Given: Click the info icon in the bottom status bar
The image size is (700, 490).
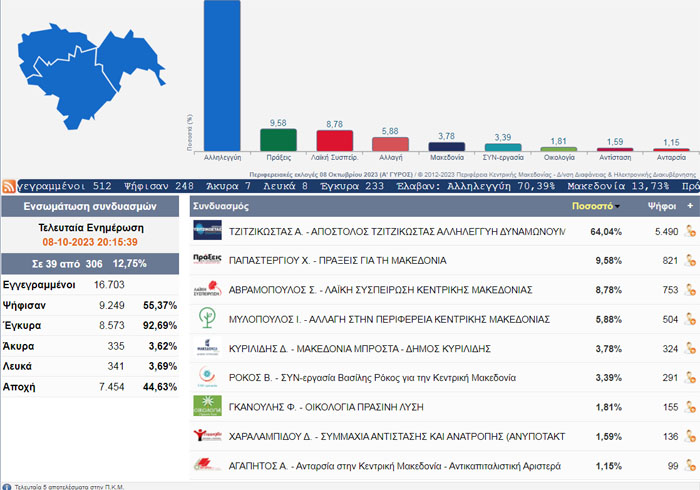Looking at the screenshot, I should [6, 486].
